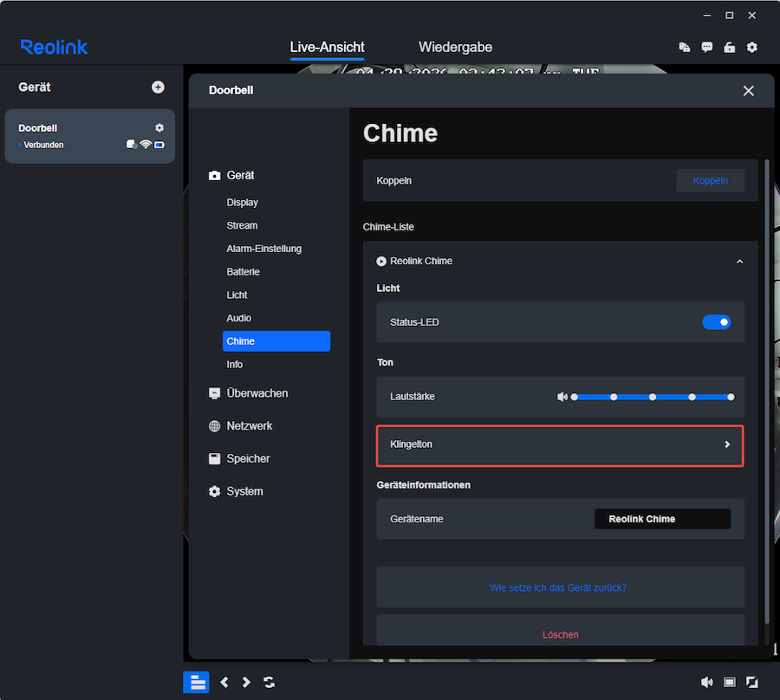Play the Reolink Chime test sound
The width and height of the screenshot is (780, 700).
tap(381, 261)
